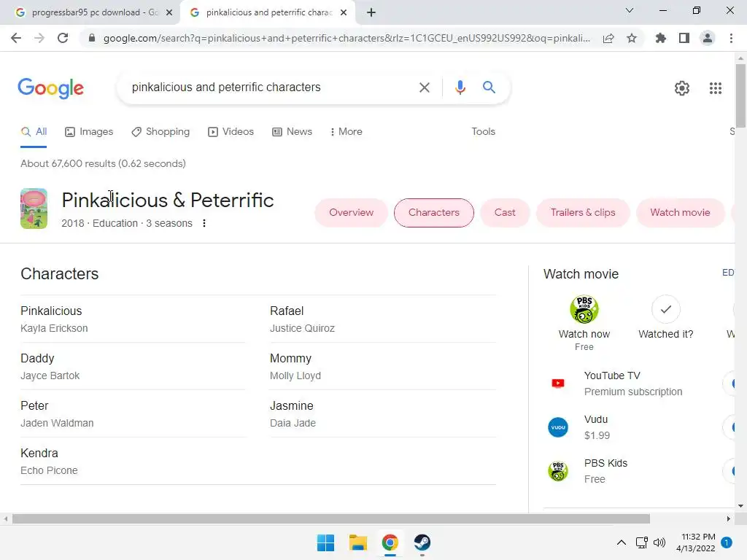Image resolution: width=747 pixels, height=560 pixels.
Task: Open a new browser tab
Action: pyautogui.click(x=371, y=12)
